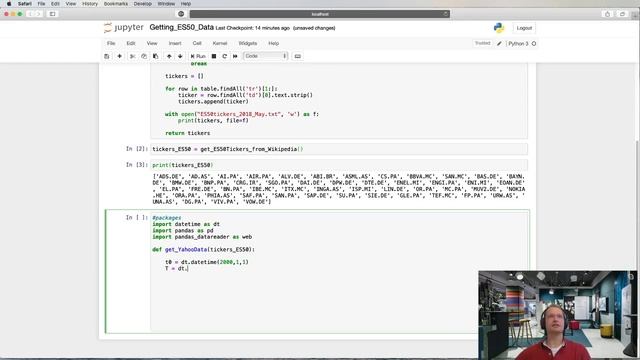Click the localhost address bar
Image resolution: width=640 pixels, height=360 pixels.
320,14
